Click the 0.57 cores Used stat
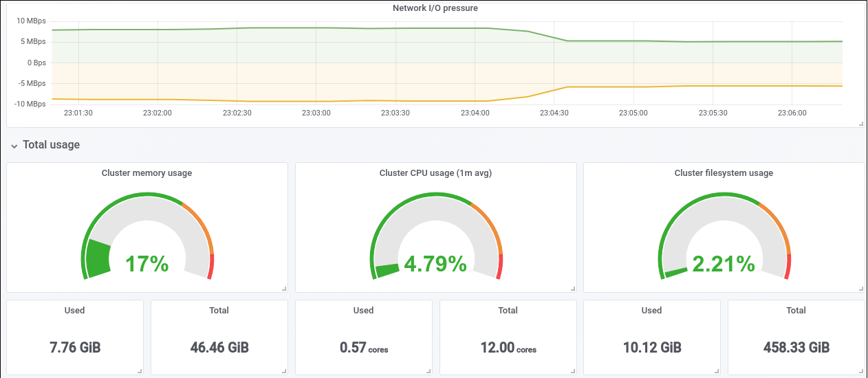The image size is (868, 378). click(x=364, y=348)
